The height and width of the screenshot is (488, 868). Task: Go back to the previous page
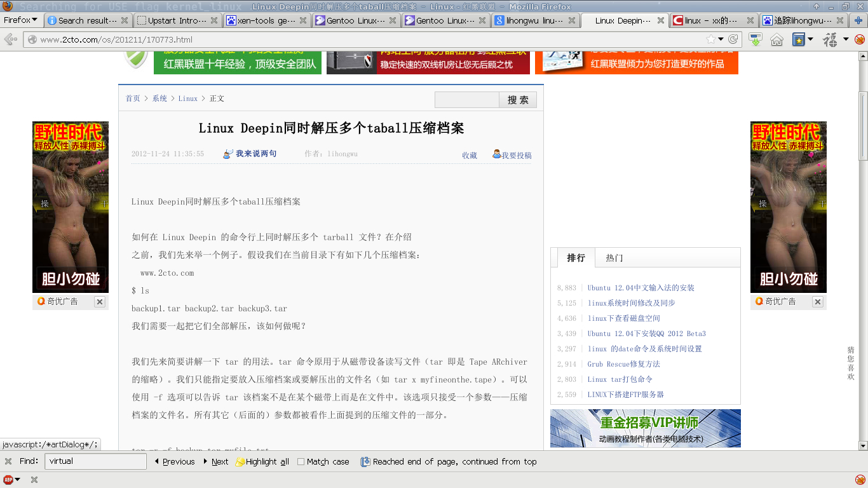pyautogui.click(x=11, y=39)
